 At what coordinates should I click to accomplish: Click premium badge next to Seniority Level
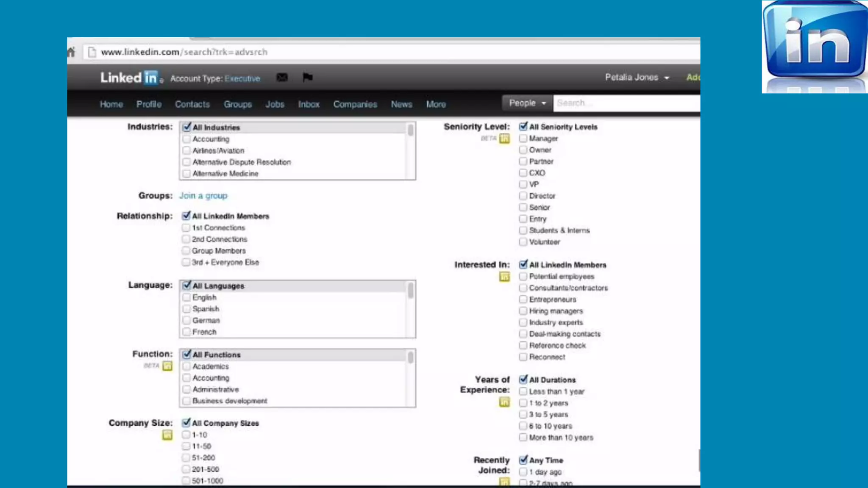504,139
